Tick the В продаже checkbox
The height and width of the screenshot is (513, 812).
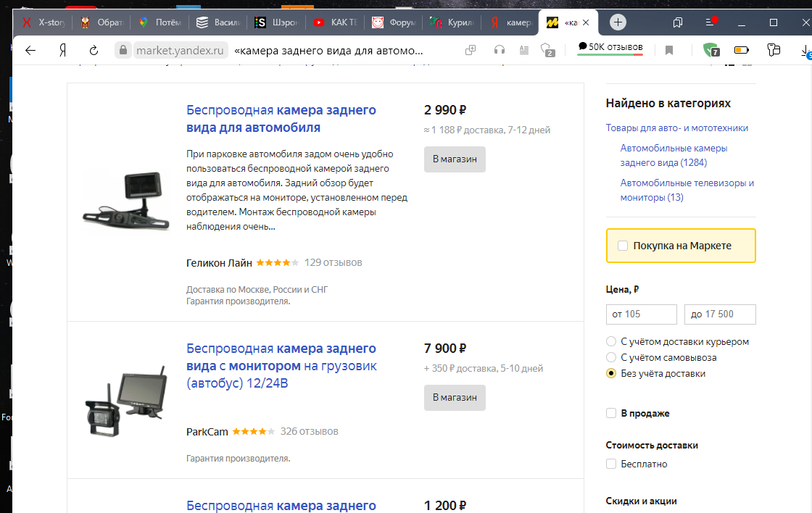611,413
